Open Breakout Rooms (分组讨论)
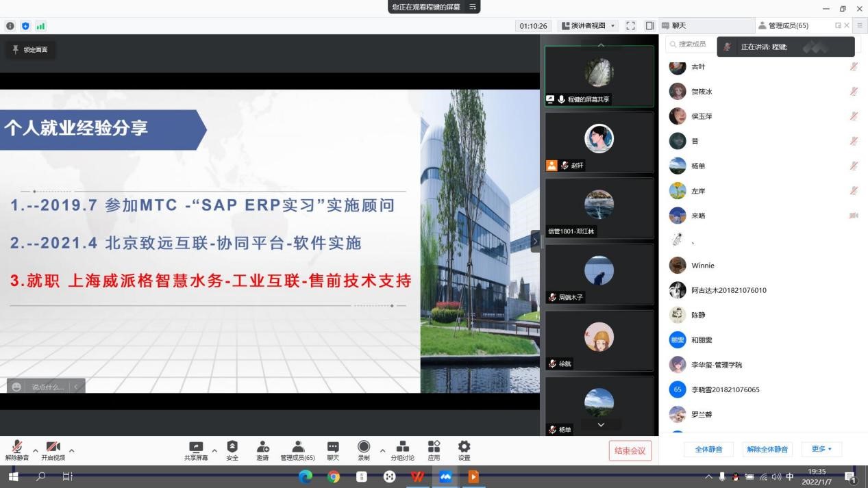 [x=403, y=450]
